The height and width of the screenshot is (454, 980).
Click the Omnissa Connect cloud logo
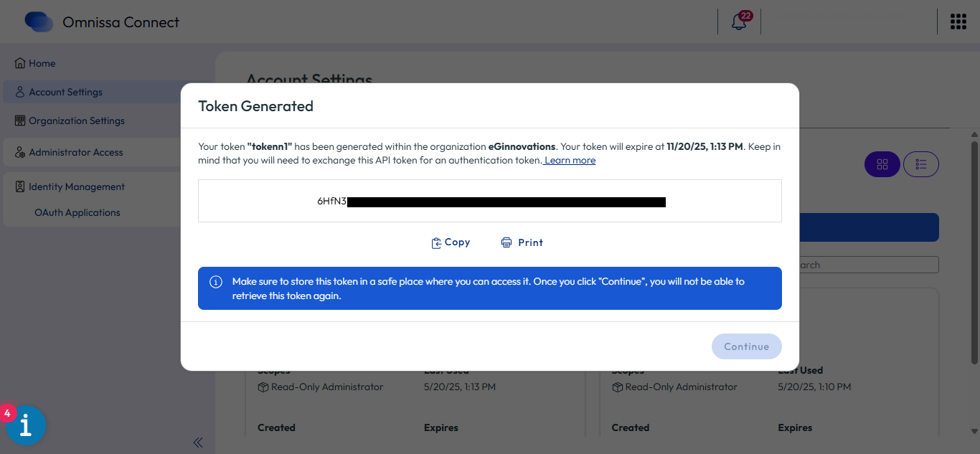39,22
